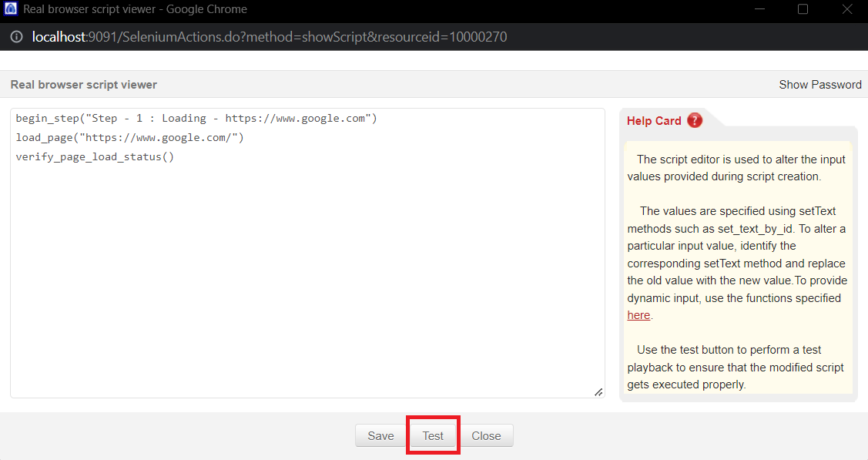Maximize the Chrome window

point(803,8)
